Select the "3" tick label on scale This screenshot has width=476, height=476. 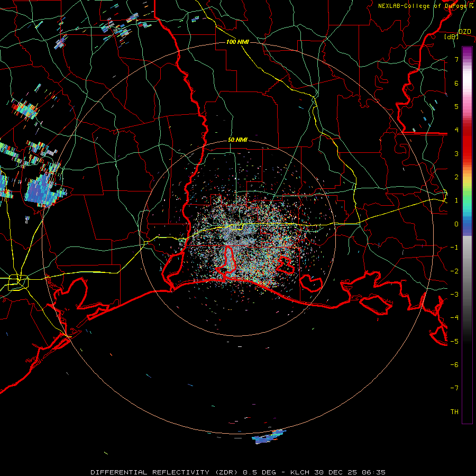[456, 153]
